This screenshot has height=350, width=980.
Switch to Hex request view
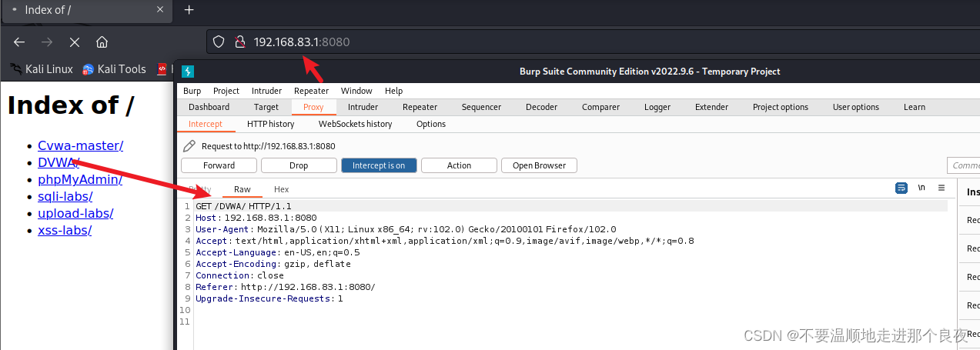click(x=282, y=189)
